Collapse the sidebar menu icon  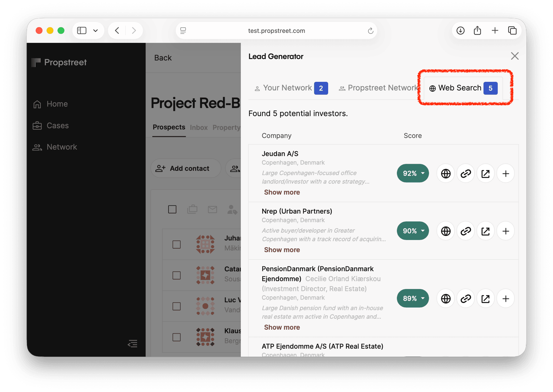point(132,343)
